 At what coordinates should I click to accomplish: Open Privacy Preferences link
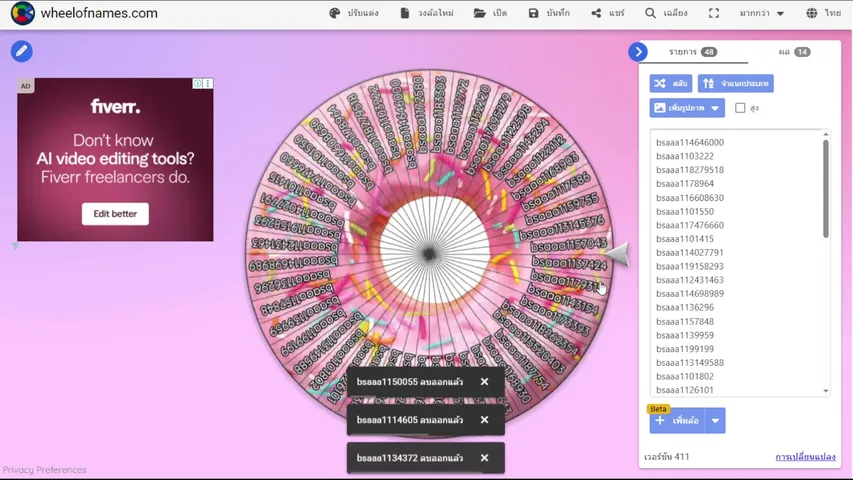click(45, 470)
